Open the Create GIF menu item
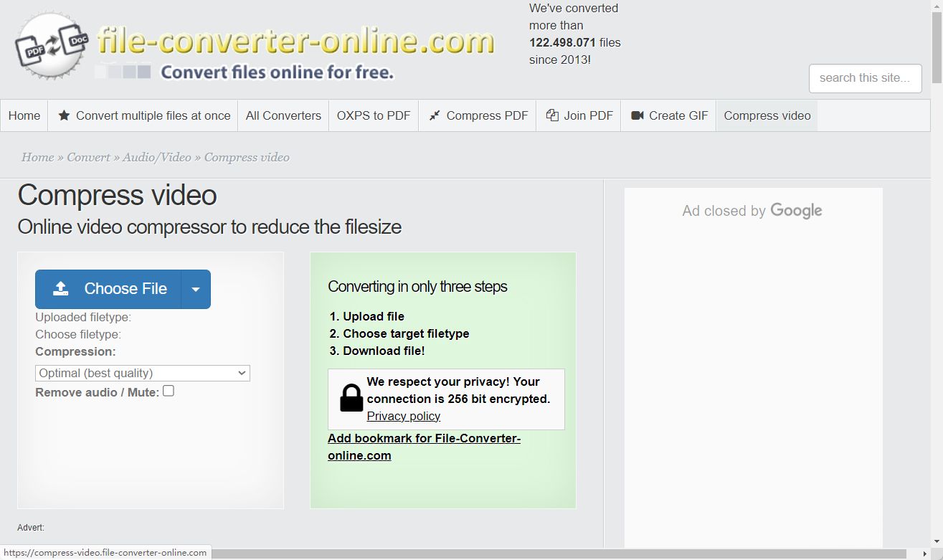 click(x=669, y=115)
